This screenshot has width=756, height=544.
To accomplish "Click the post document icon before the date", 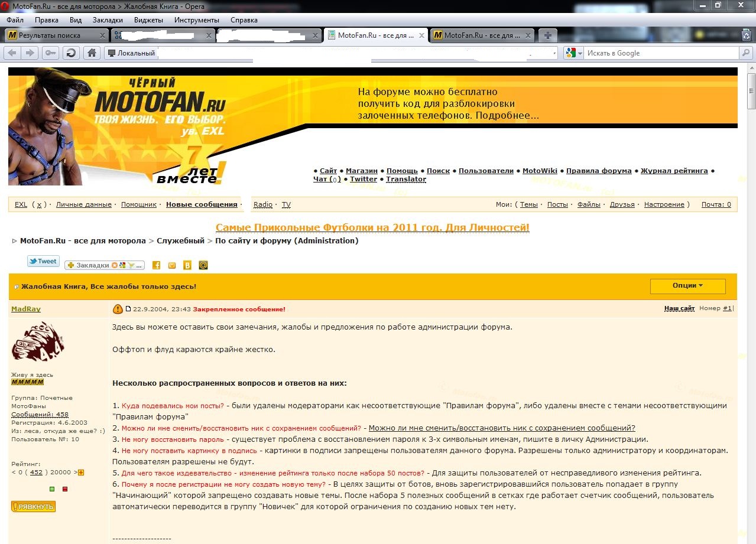I will (x=128, y=309).
